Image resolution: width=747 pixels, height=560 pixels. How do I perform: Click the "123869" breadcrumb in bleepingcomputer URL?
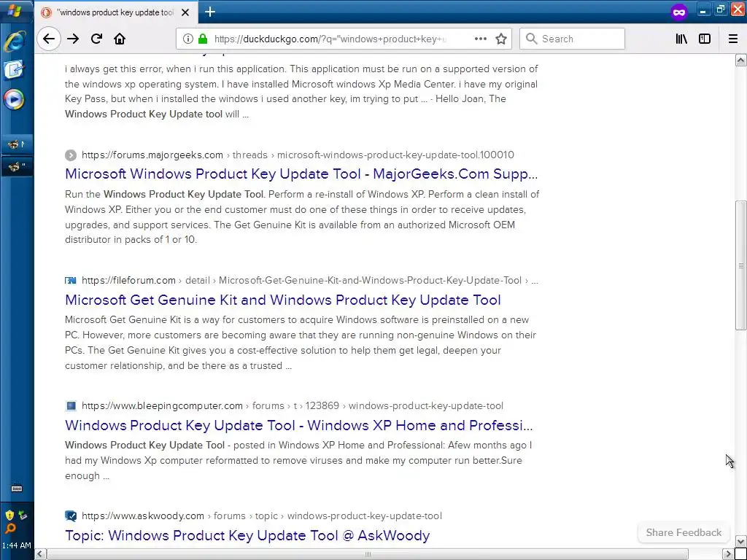[322, 405]
